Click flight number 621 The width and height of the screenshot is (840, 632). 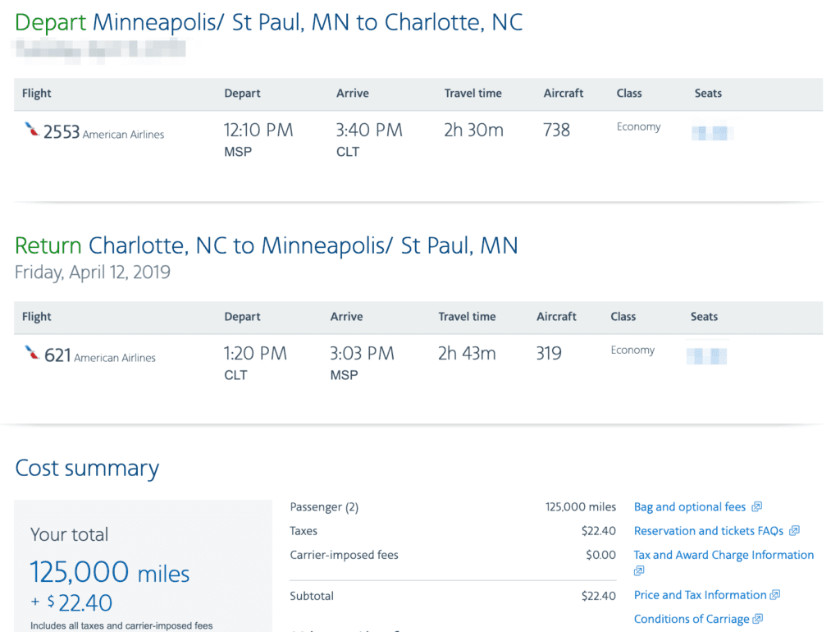click(57, 355)
